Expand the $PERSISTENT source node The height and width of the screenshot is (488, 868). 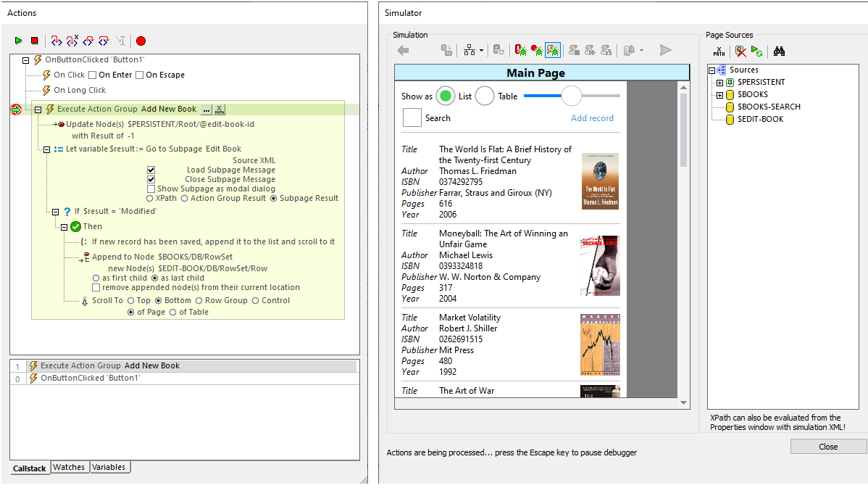pos(719,83)
